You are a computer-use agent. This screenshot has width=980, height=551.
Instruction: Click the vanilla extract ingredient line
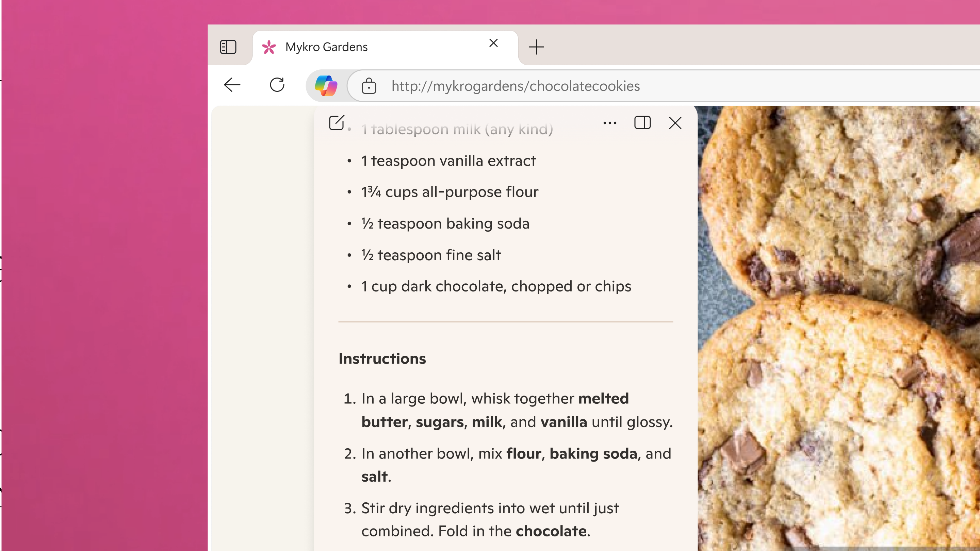pos(448,161)
